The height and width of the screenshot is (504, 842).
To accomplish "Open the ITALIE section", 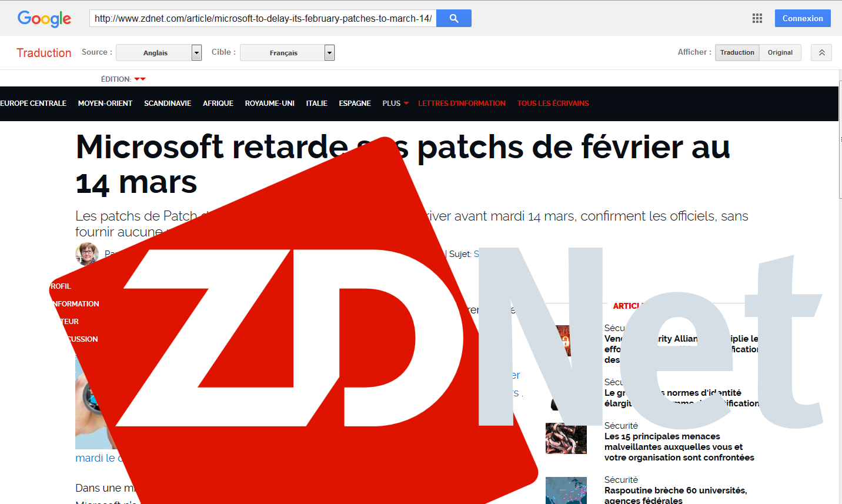I will (316, 104).
